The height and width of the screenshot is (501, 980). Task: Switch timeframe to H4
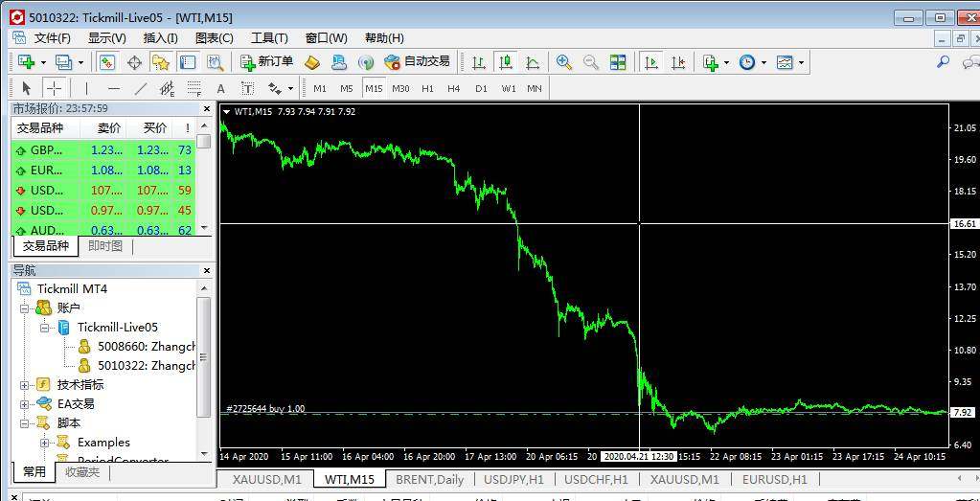click(454, 89)
